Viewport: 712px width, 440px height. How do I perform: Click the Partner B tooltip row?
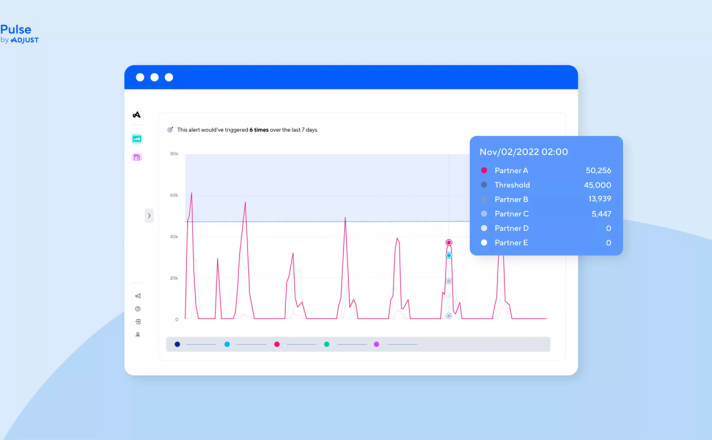(x=546, y=199)
